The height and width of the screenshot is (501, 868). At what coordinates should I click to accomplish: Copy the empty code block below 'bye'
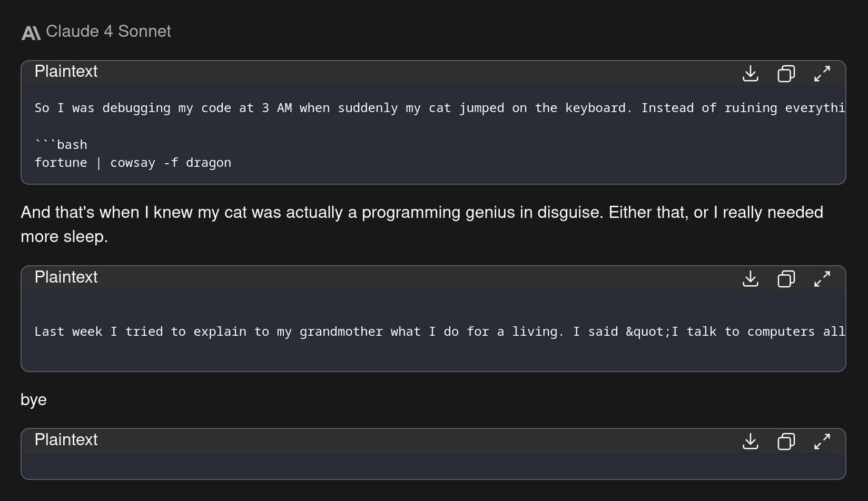point(786,442)
